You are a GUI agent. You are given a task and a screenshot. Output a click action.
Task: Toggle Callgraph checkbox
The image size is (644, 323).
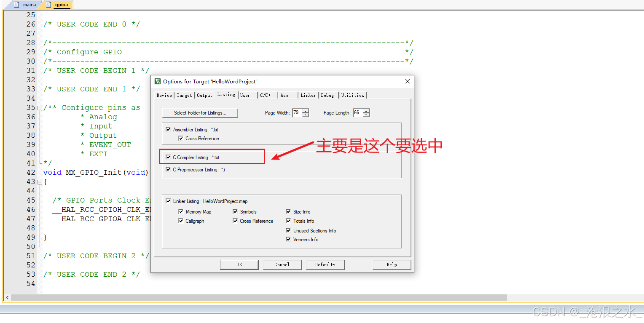pos(181,221)
